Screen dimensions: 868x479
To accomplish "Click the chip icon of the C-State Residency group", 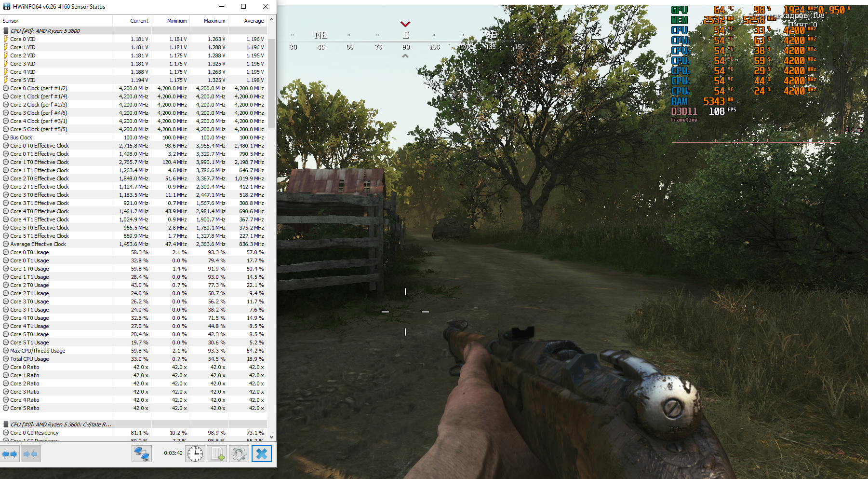I will [6, 424].
